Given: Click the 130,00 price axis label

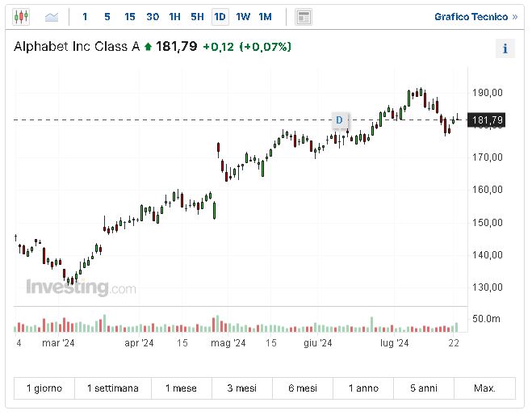Looking at the screenshot, I should coord(488,287).
